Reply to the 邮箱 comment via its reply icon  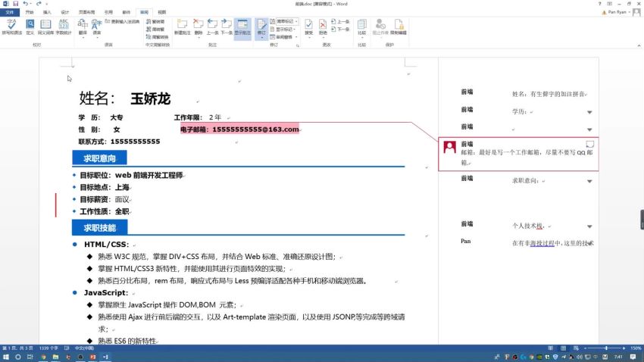click(x=589, y=144)
